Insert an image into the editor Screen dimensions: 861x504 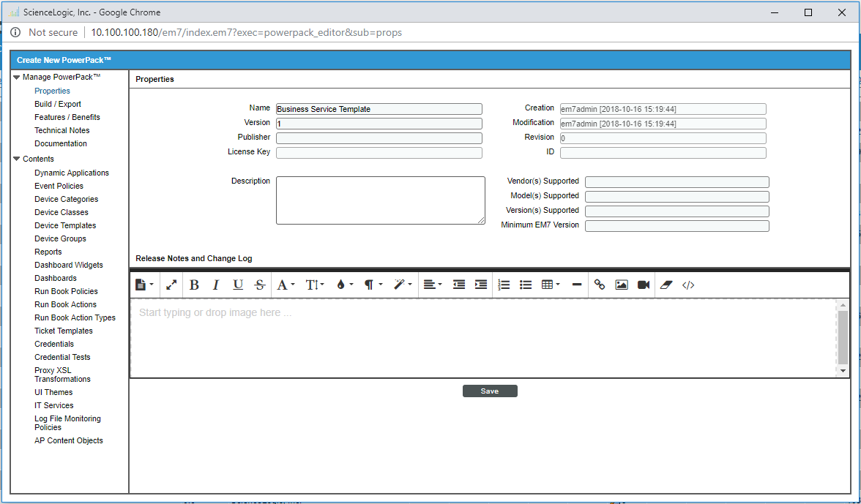[622, 285]
